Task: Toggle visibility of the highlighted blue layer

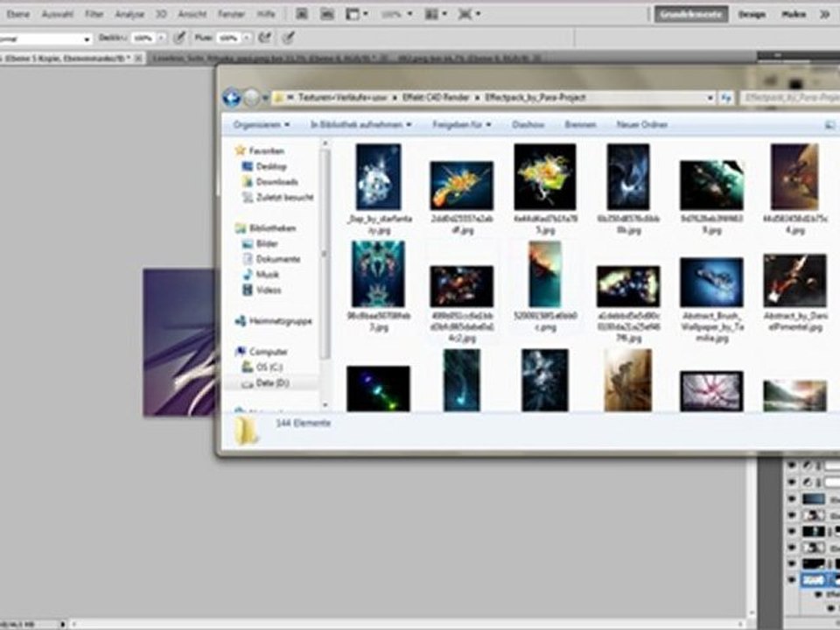Action: click(792, 580)
